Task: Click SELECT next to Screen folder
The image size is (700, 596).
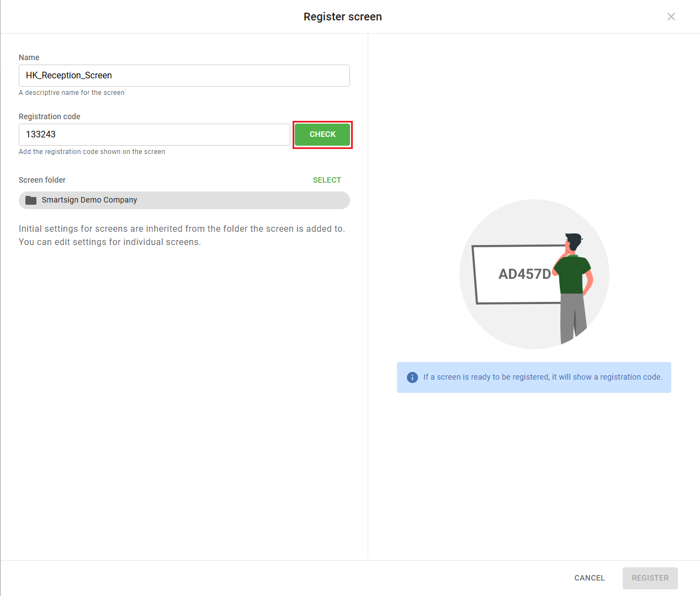Action: [327, 180]
